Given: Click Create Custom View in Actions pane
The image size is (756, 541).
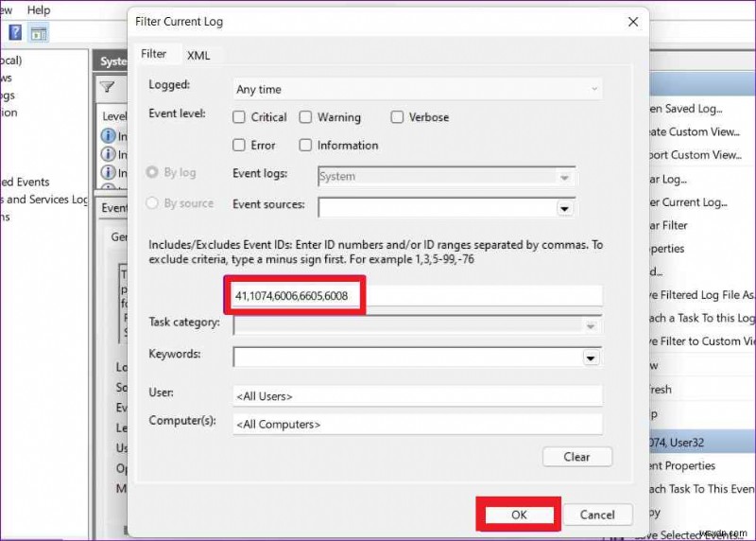Looking at the screenshot, I should pos(695,131).
